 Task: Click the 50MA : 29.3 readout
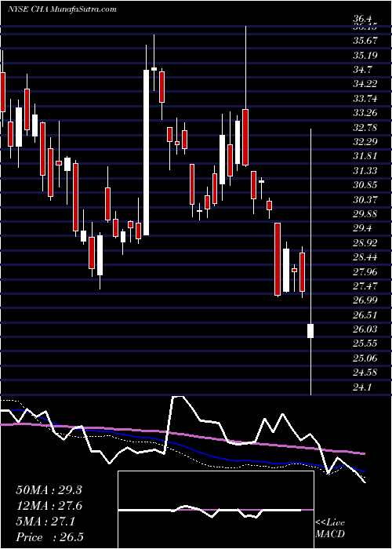click(49, 490)
